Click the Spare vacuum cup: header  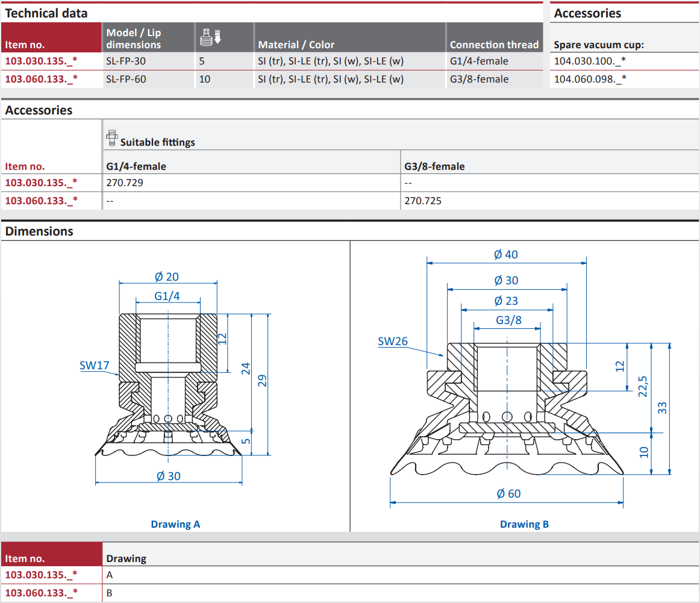click(599, 45)
